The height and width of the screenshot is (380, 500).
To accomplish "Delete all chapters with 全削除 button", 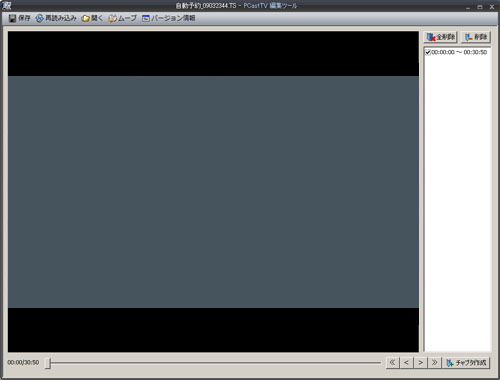I will (441, 37).
